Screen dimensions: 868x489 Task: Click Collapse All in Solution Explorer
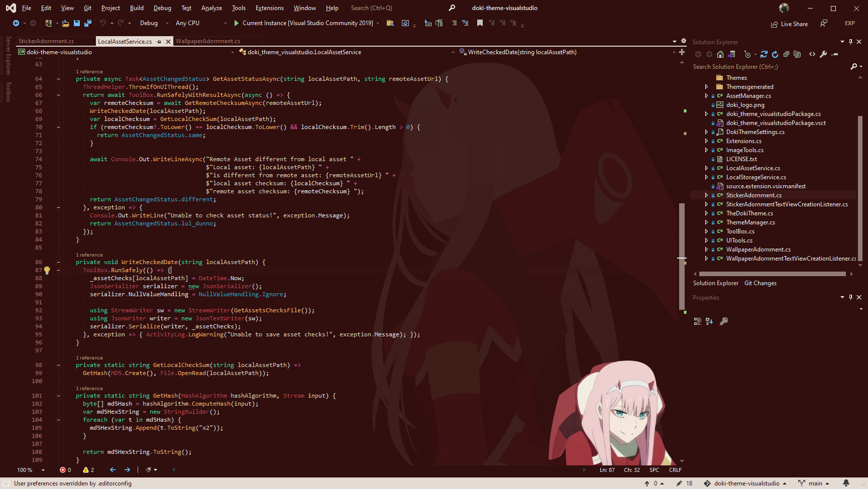pyautogui.click(x=786, y=54)
